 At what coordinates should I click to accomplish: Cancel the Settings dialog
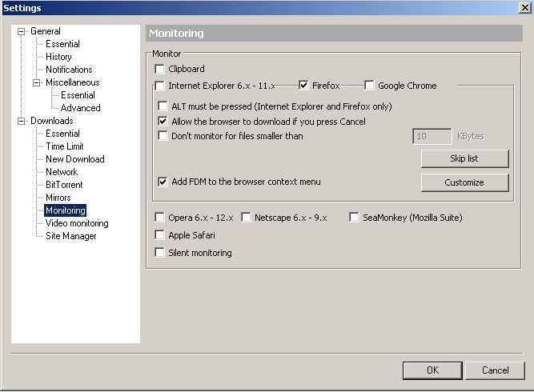tap(495, 370)
